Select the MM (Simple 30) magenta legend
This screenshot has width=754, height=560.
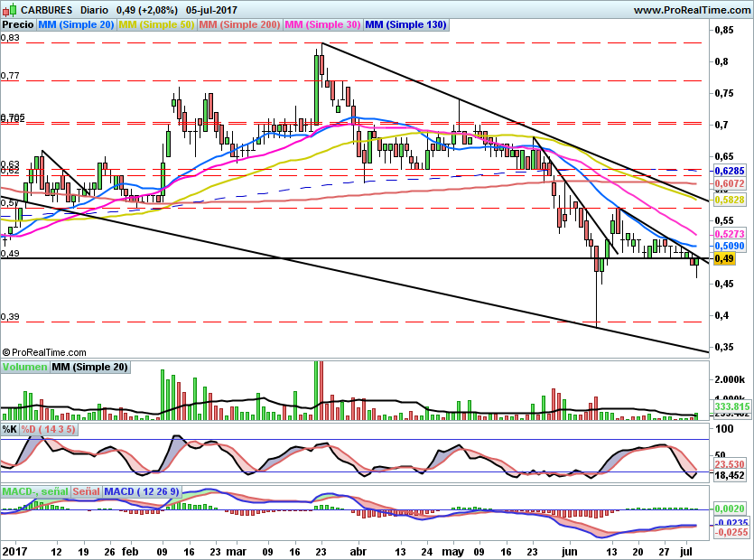tap(323, 25)
